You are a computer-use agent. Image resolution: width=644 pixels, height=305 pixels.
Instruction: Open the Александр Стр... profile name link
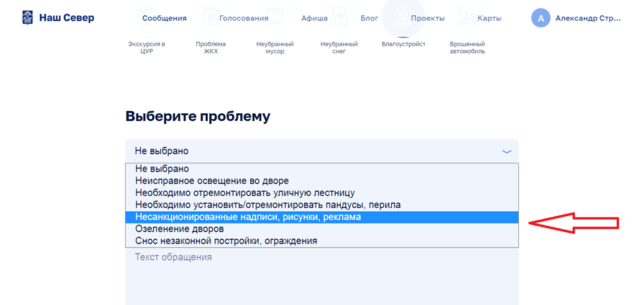[588, 18]
